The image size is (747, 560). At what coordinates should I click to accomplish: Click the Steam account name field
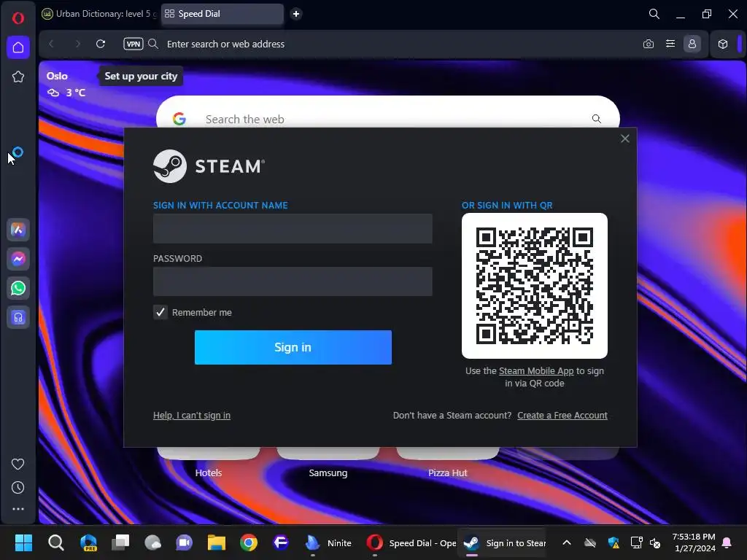[x=293, y=228]
